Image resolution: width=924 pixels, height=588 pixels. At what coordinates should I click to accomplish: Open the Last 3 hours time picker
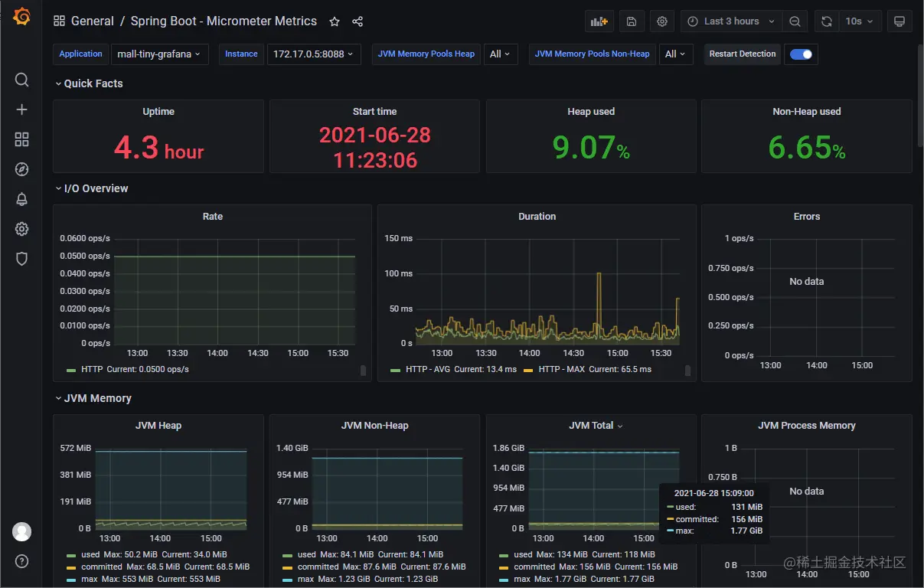pos(730,21)
